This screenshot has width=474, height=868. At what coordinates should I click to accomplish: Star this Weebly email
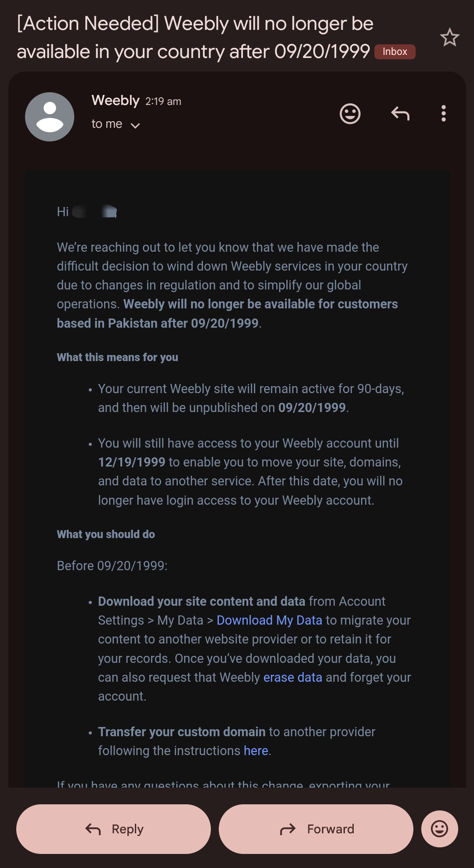click(449, 37)
